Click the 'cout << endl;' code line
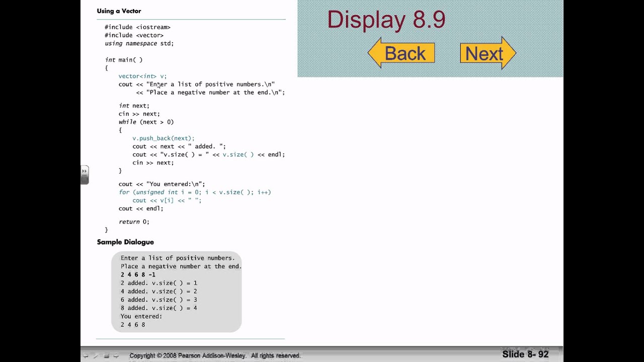Viewport: 644px width, 362px height. point(141,208)
